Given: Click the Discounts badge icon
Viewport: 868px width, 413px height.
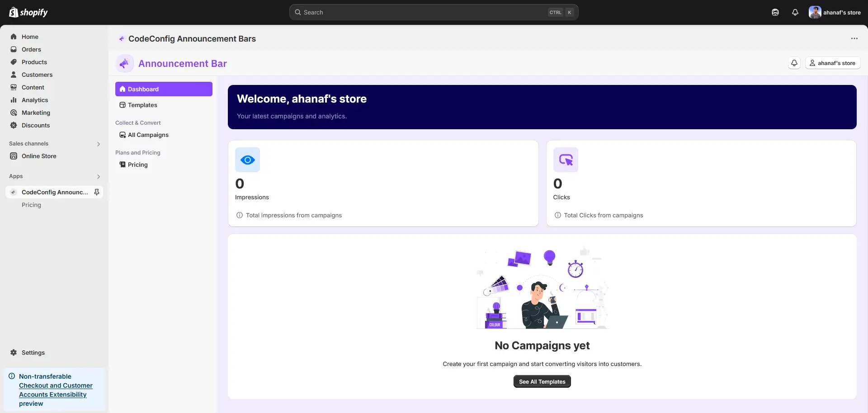Looking at the screenshot, I should click(14, 125).
